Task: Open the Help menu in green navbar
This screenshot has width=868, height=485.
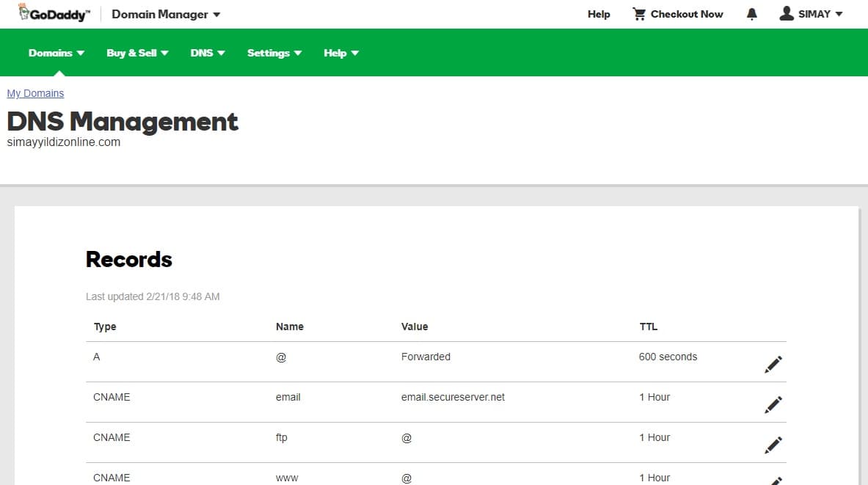Action: click(x=340, y=52)
